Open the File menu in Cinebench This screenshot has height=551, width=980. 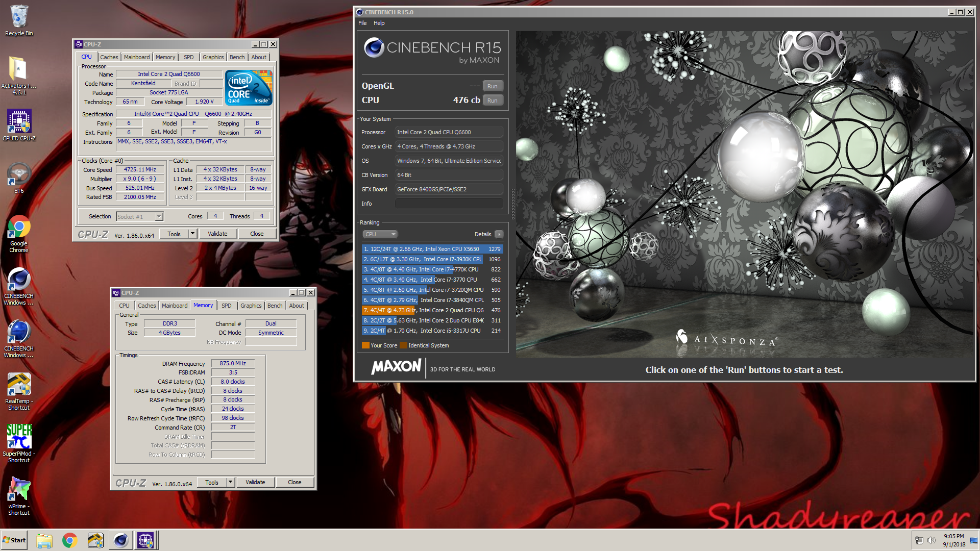click(362, 23)
